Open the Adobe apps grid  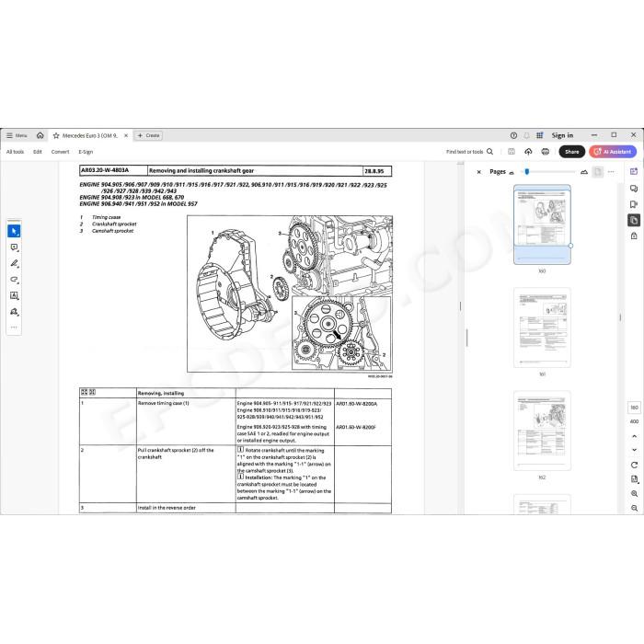540,135
